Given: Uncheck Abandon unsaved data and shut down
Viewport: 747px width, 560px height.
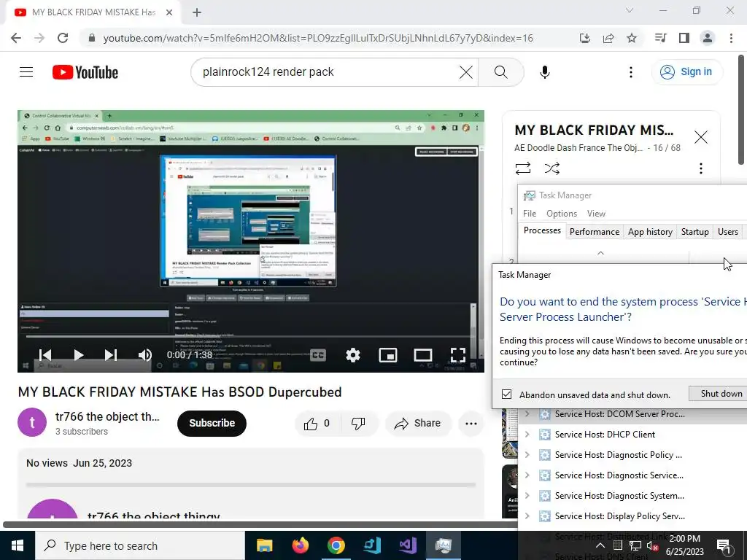Looking at the screenshot, I should pyautogui.click(x=506, y=394).
